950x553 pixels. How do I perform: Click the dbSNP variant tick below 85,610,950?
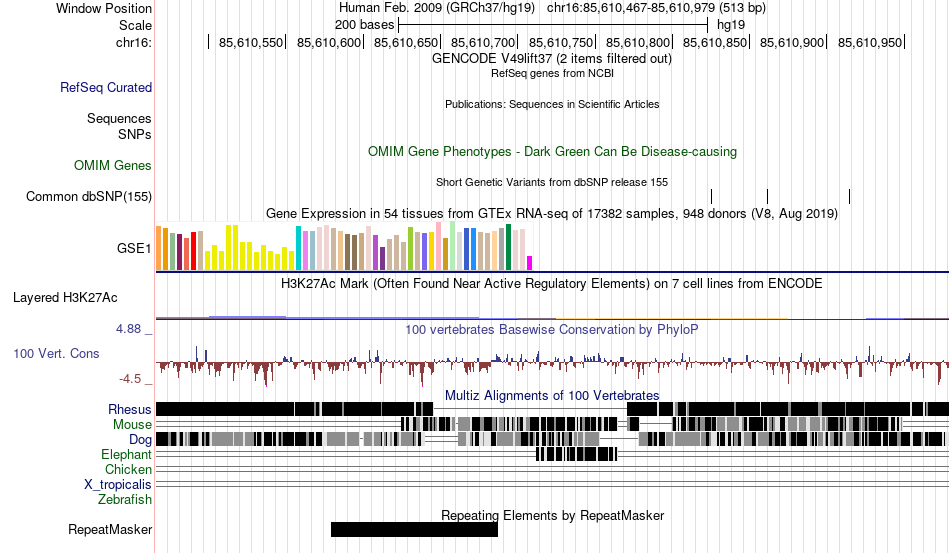pyautogui.click(x=849, y=196)
